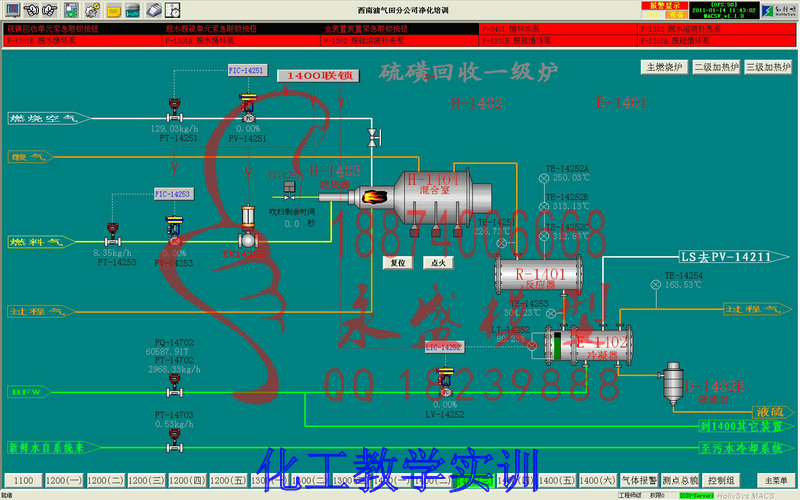Click the HollySys logo icon
Image resolution: width=800 pixels, height=500 pixels.
pos(779,10)
